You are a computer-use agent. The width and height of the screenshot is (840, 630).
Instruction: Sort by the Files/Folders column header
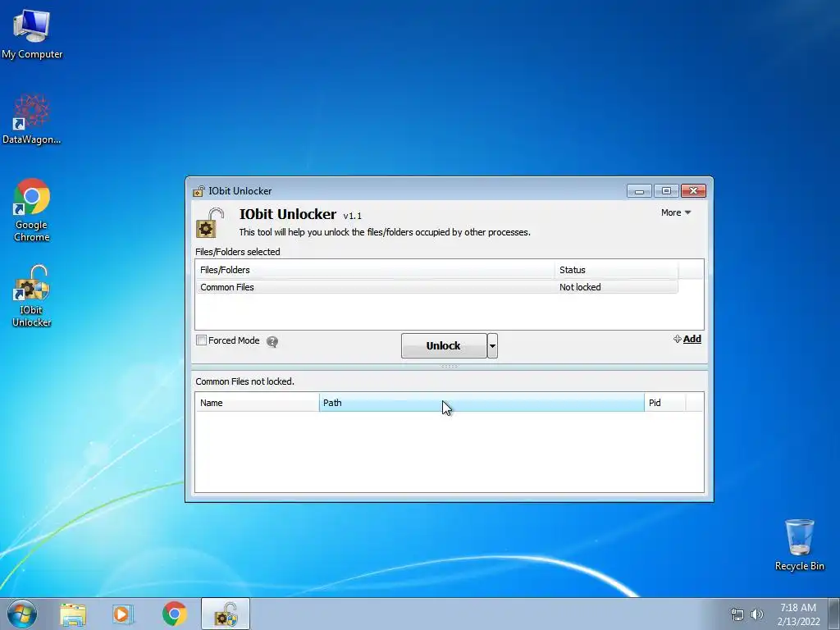(375, 270)
